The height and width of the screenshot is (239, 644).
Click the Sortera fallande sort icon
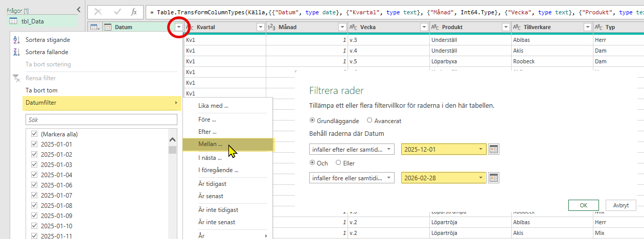[16, 52]
